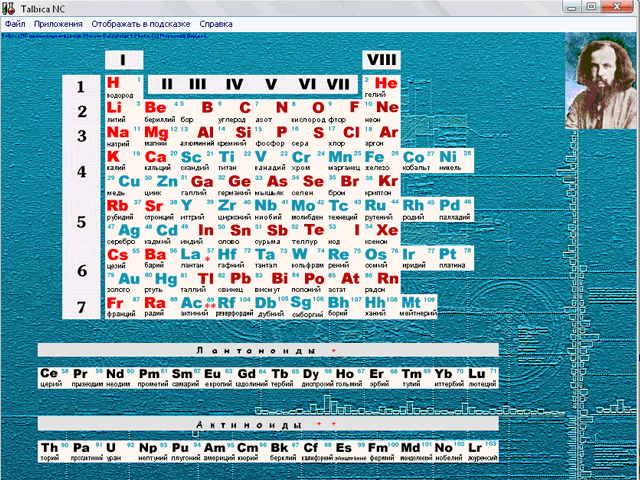This screenshot has width=640, height=480.
Task: Open the Файл menu
Action: (x=15, y=24)
